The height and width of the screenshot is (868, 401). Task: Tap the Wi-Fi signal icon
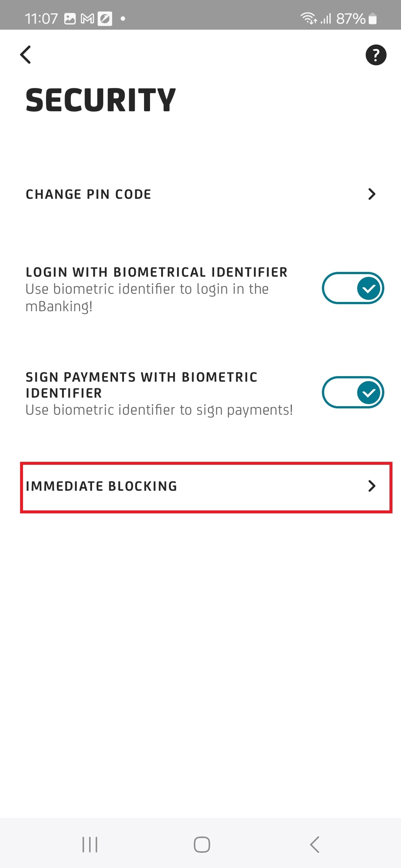coord(308,18)
